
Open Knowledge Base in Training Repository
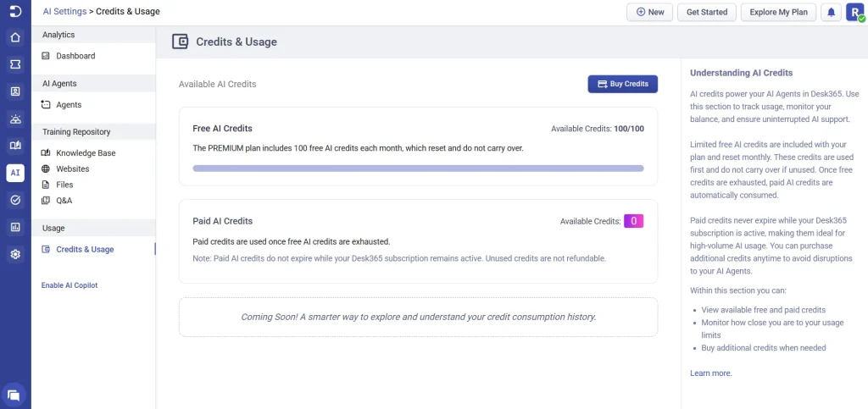tap(86, 153)
